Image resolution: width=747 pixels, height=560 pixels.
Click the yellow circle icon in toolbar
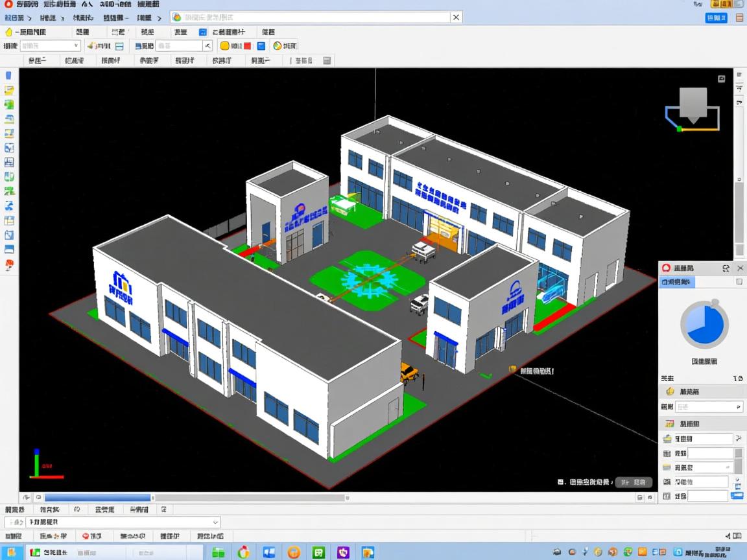(225, 46)
